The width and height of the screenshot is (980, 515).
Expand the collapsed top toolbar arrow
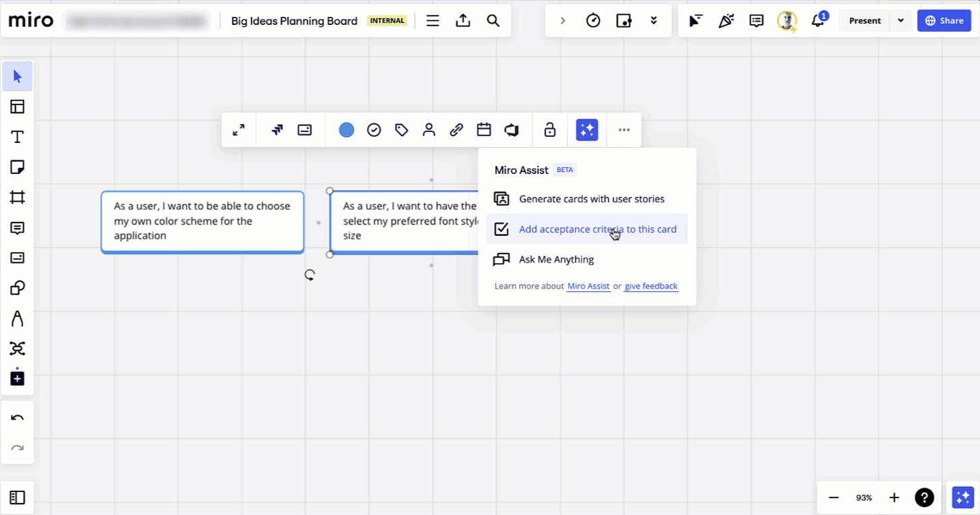(x=563, y=21)
